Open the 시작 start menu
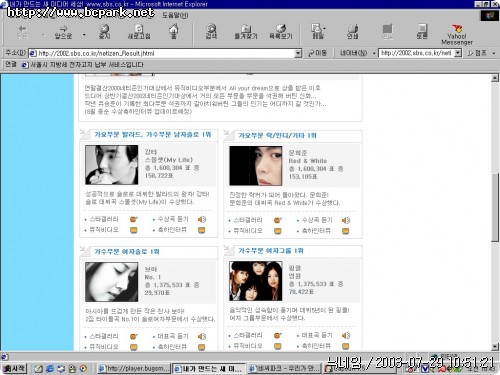The image size is (500, 375). click(x=14, y=369)
